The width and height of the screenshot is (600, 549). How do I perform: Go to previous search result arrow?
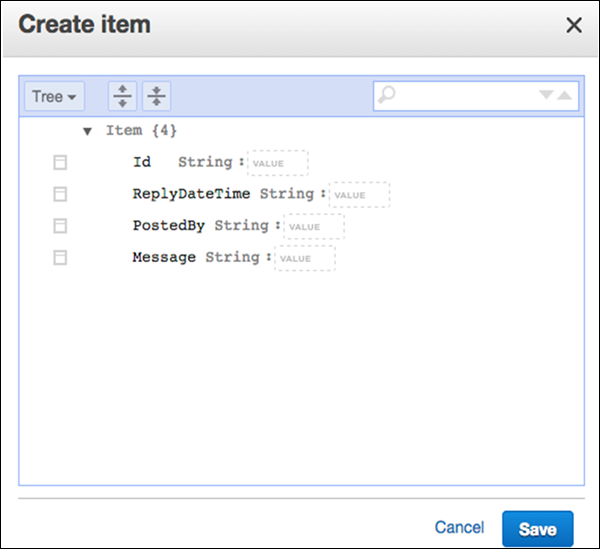[565, 96]
